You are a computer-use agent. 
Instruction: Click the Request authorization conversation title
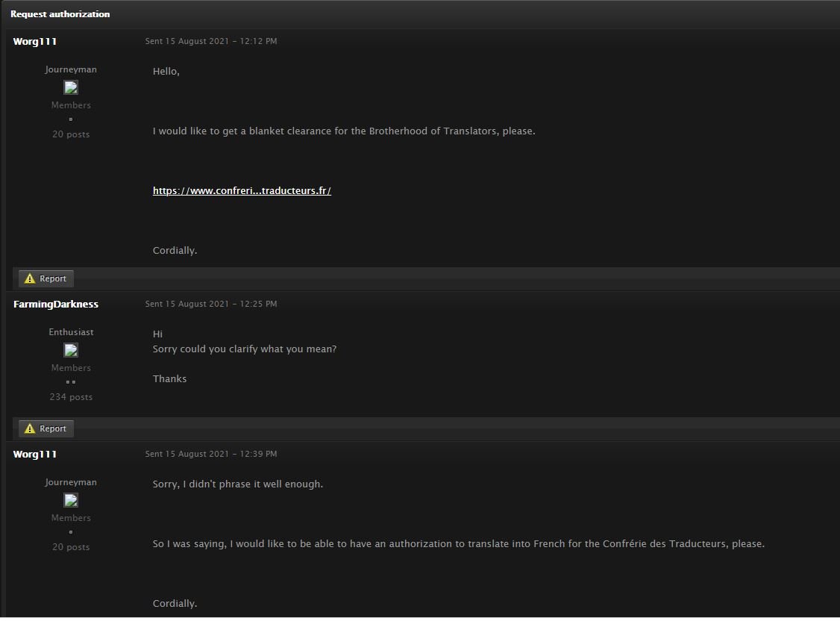[60, 14]
